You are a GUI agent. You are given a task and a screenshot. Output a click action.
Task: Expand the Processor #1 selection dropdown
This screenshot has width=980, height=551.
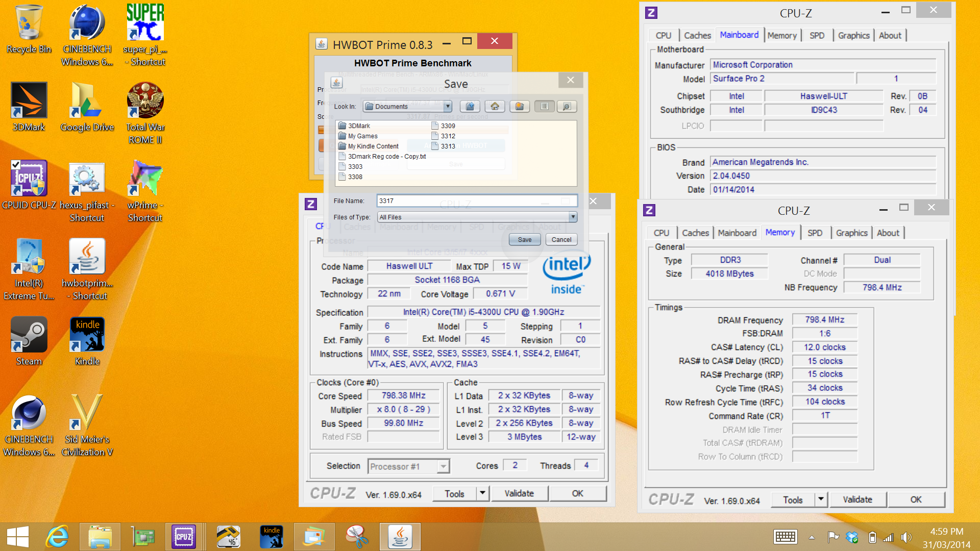pyautogui.click(x=444, y=466)
